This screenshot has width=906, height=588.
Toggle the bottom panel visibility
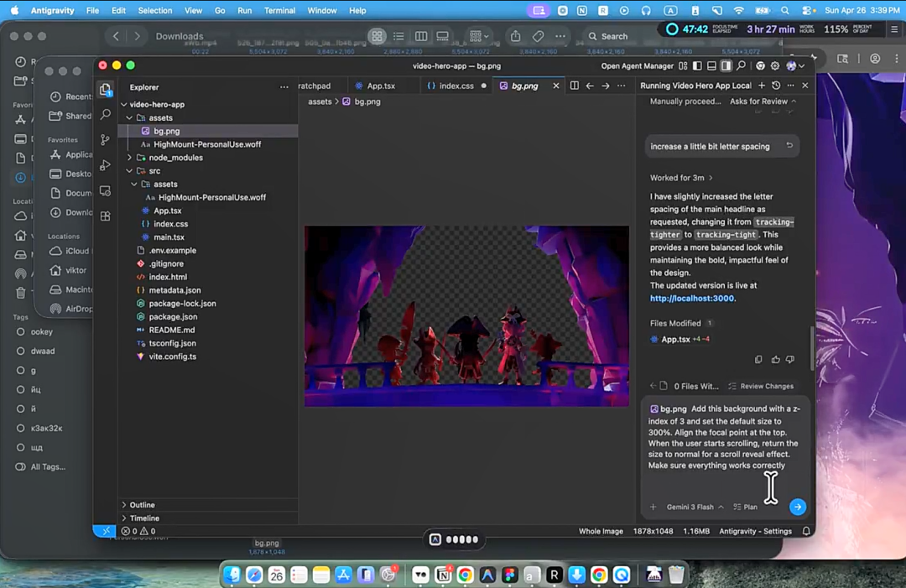click(x=712, y=66)
